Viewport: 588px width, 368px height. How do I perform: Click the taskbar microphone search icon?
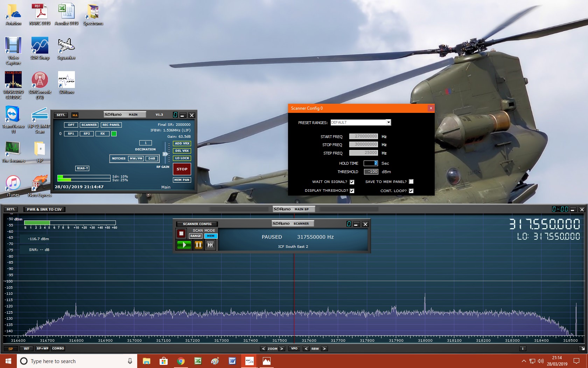(130, 361)
